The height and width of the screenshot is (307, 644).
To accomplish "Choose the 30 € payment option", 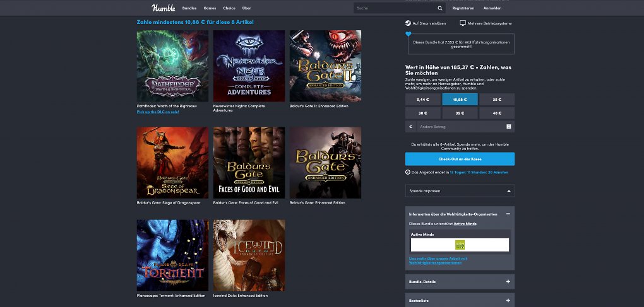I will 422,113.
